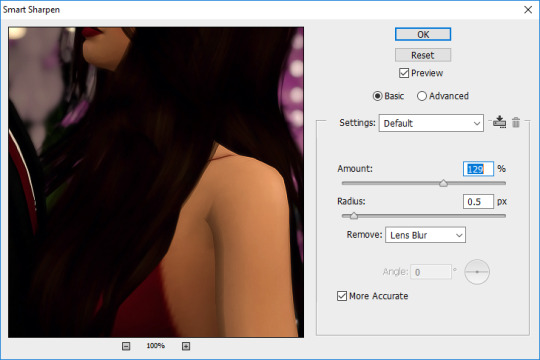The height and width of the screenshot is (360, 540).
Task: Select the Advanced radio option
Action: pyautogui.click(x=422, y=96)
